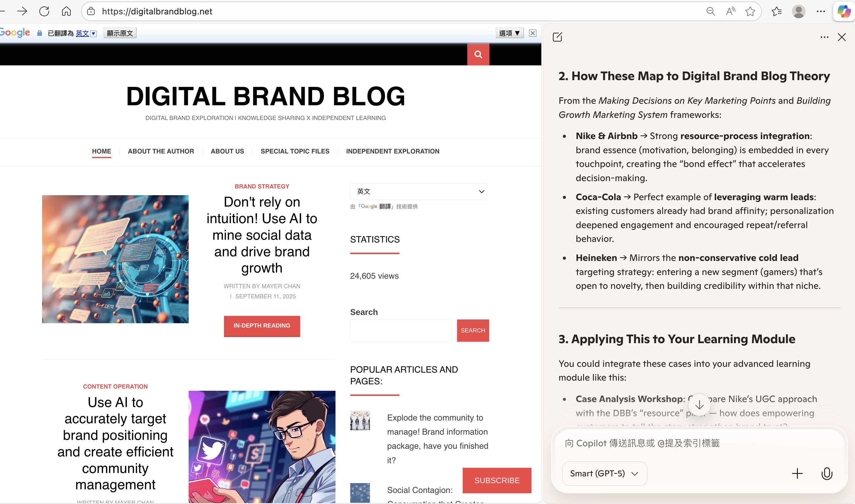
Task: Open Special Topic Files menu item
Action: (x=295, y=151)
